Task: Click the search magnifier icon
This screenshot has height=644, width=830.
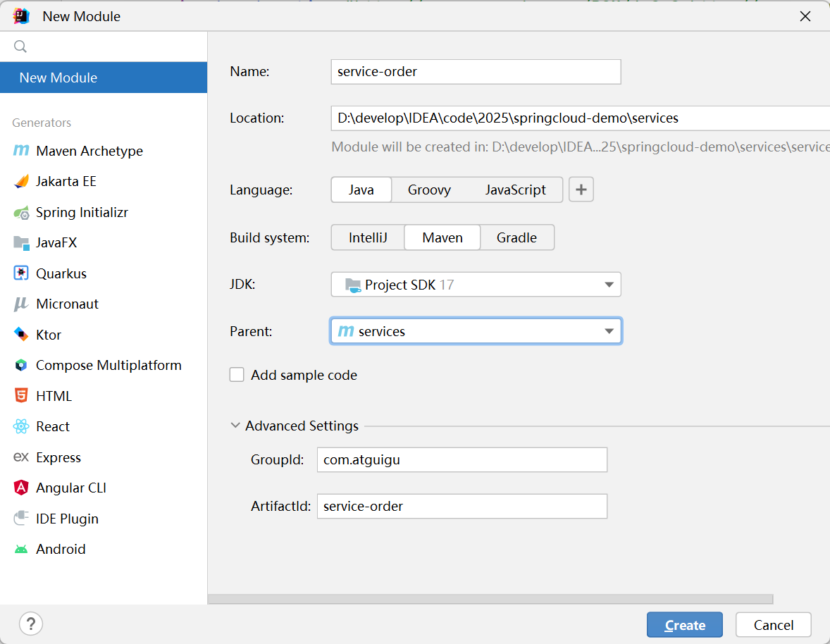Action: (20, 47)
